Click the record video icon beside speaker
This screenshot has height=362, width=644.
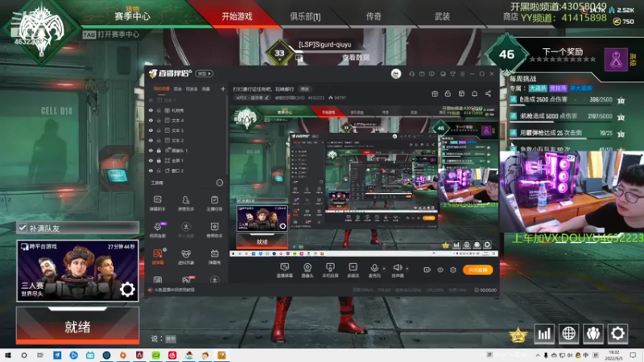pos(427,269)
